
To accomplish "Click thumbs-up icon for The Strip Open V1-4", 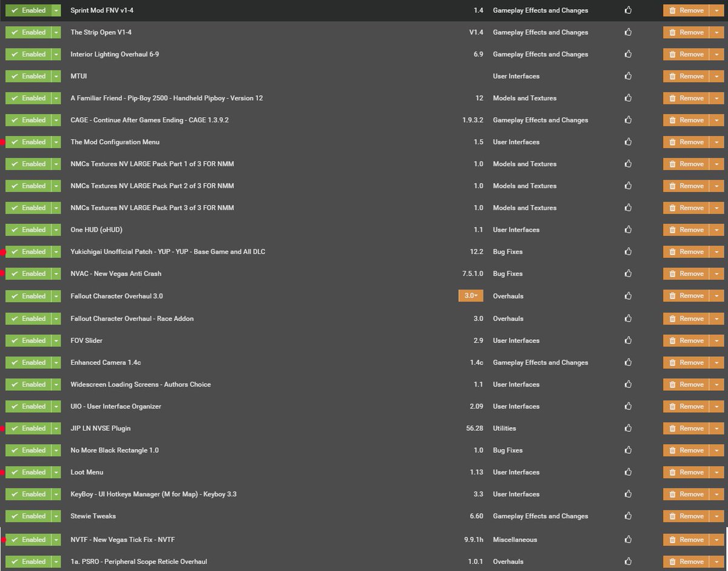I will pos(628,32).
